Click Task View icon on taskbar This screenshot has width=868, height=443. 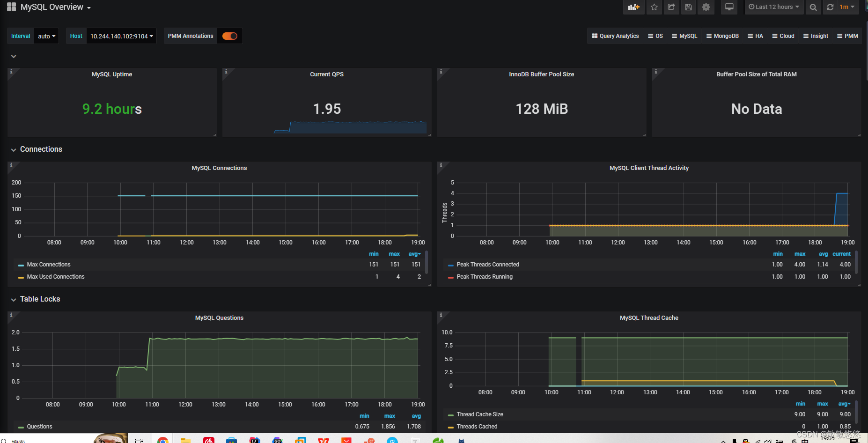[139, 440]
